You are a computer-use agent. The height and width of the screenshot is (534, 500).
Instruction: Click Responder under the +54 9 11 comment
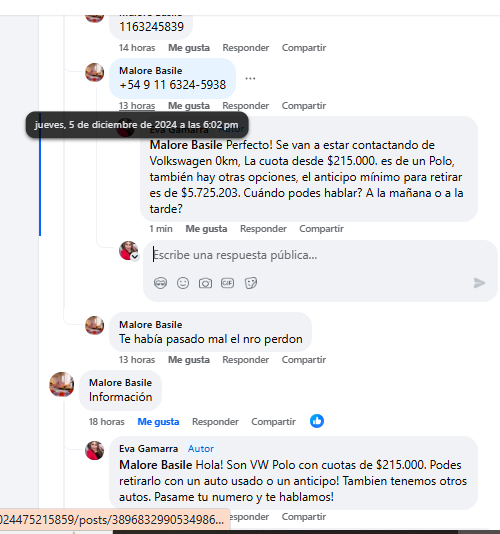click(246, 106)
